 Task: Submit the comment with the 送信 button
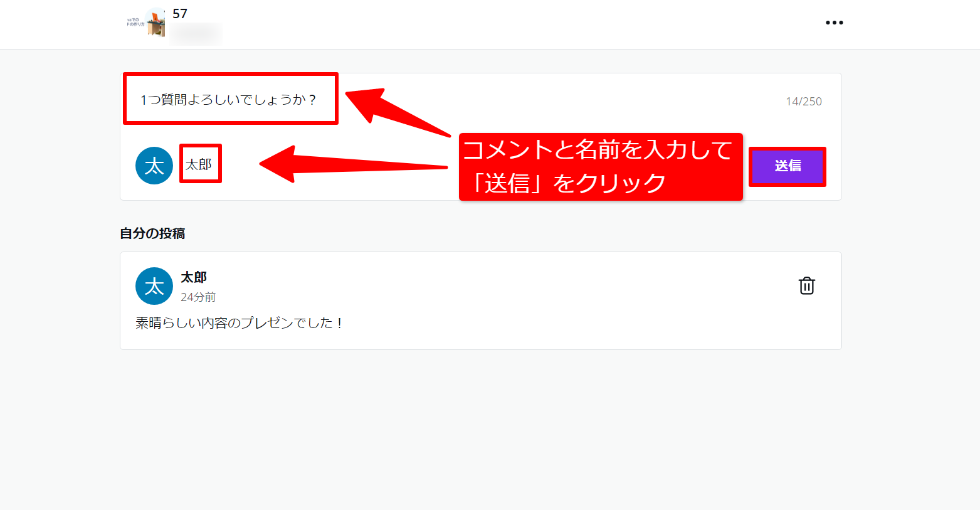[x=788, y=166]
